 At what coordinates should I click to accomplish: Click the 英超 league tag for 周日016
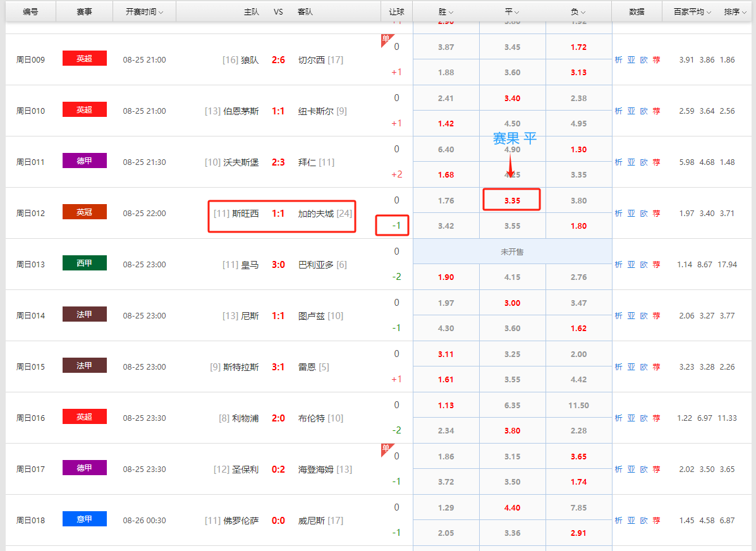tap(84, 416)
